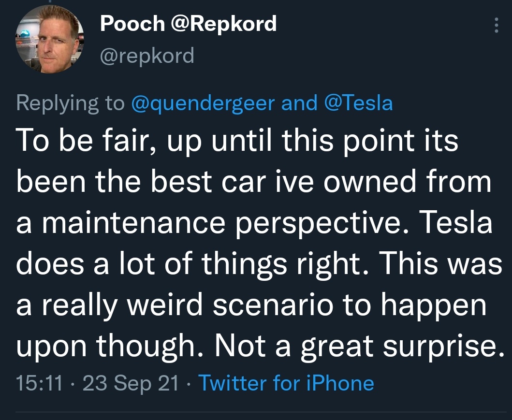The image size is (512, 420).
Task: Click the divider line below the tweet
Action: pyautogui.click(x=256, y=412)
